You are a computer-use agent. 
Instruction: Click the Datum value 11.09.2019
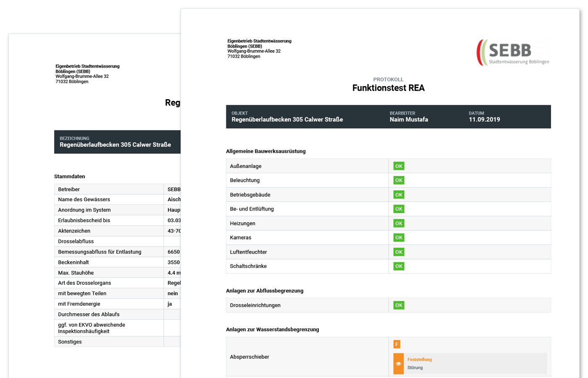point(484,120)
